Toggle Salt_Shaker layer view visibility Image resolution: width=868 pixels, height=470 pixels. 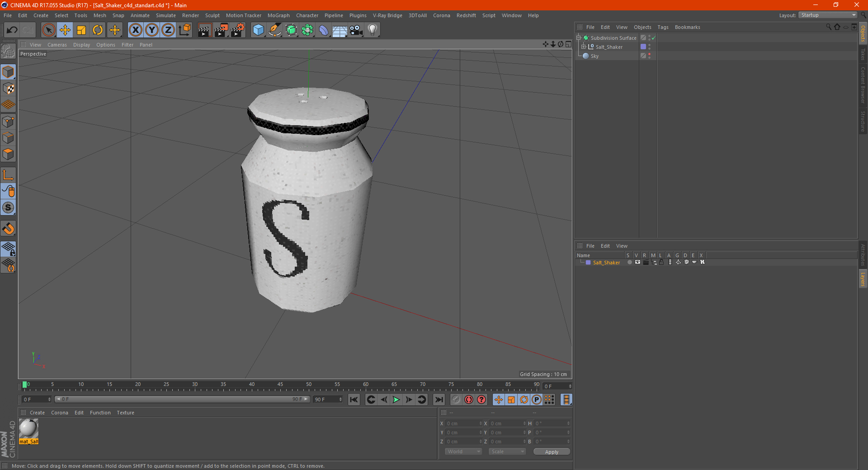coord(637,262)
